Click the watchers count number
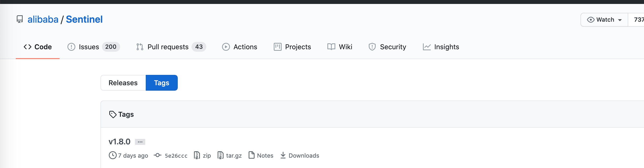644x168 pixels. click(638, 20)
